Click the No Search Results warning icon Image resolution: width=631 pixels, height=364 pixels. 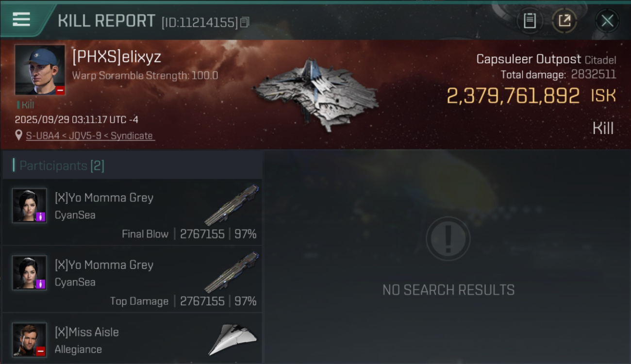coord(448,238)
